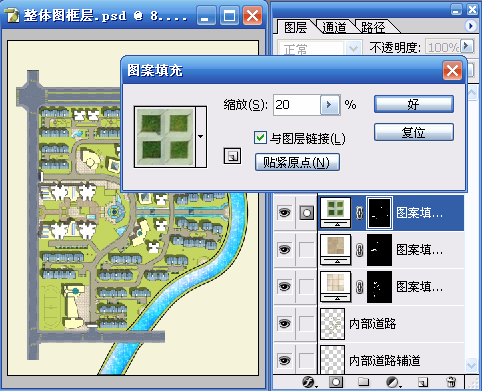
Task: Click the mask state icon beside the selected layer
Action: (306, 213)
